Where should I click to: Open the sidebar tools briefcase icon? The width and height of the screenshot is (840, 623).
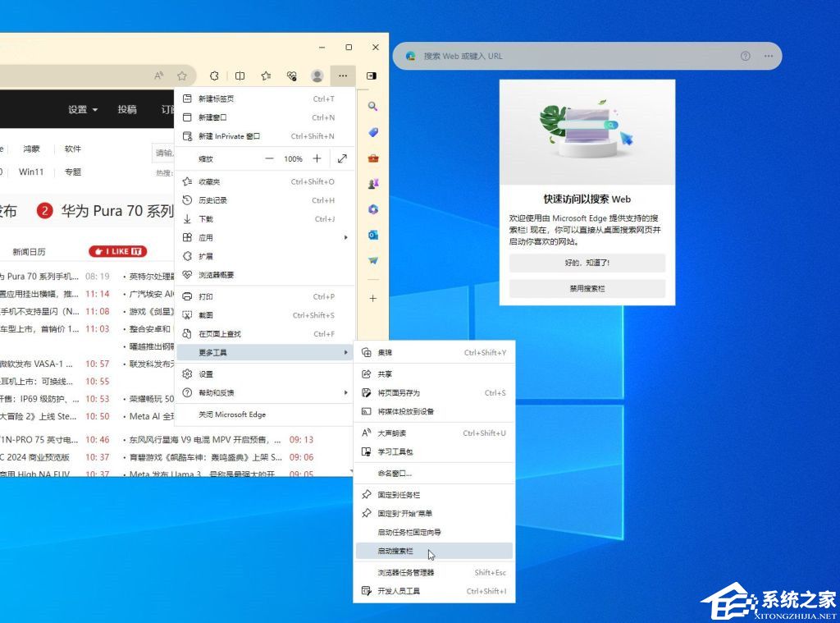click(373, 158)
